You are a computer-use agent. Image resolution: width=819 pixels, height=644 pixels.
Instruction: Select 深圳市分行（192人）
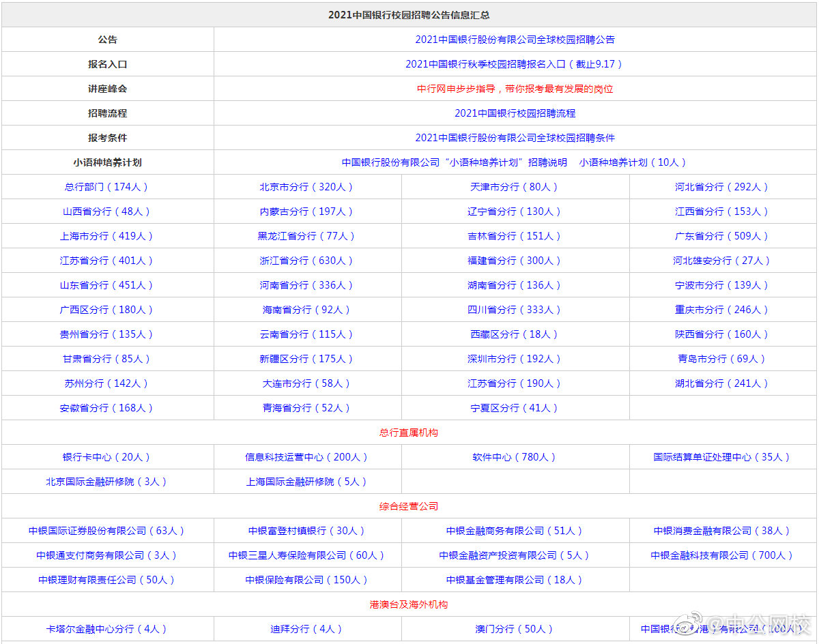click(515, 359)
